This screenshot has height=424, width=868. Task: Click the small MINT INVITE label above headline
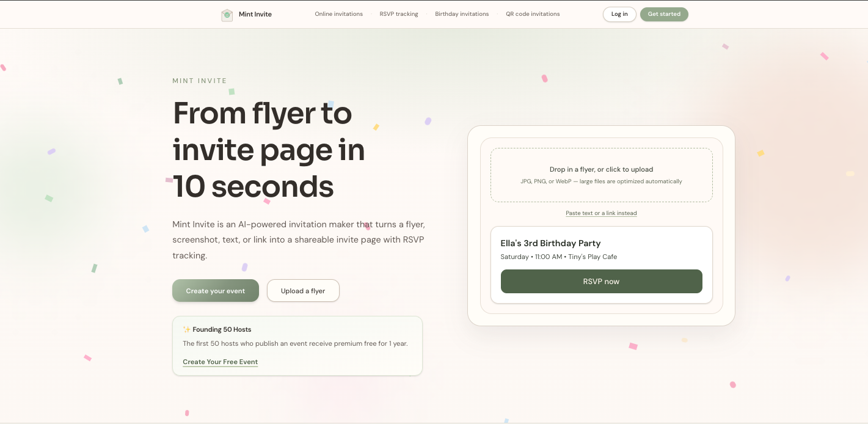200,81
